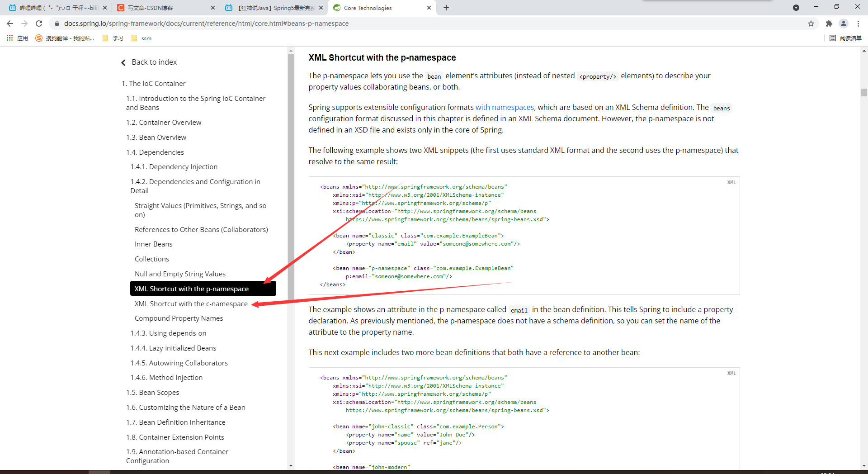Open 1.4.5. Autowiring Collaborators

pyautogui.click(x=179, y=363)
